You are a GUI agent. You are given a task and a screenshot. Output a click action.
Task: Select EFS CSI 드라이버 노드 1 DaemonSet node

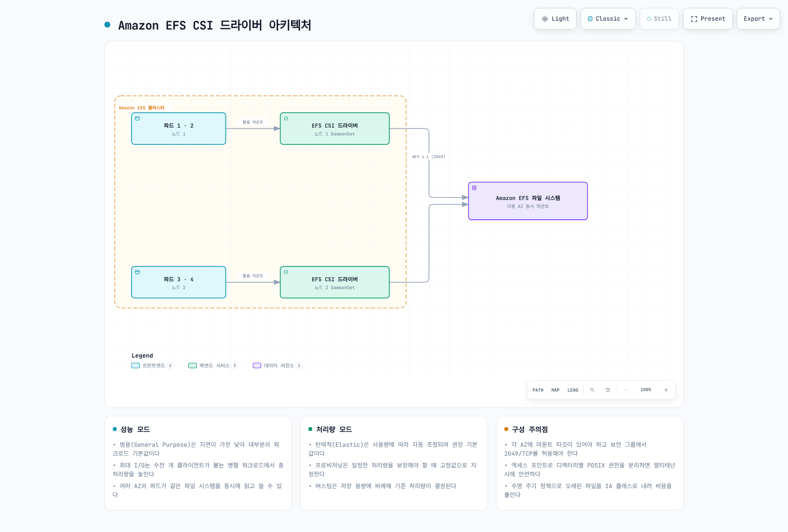click(x=335, y=129)
